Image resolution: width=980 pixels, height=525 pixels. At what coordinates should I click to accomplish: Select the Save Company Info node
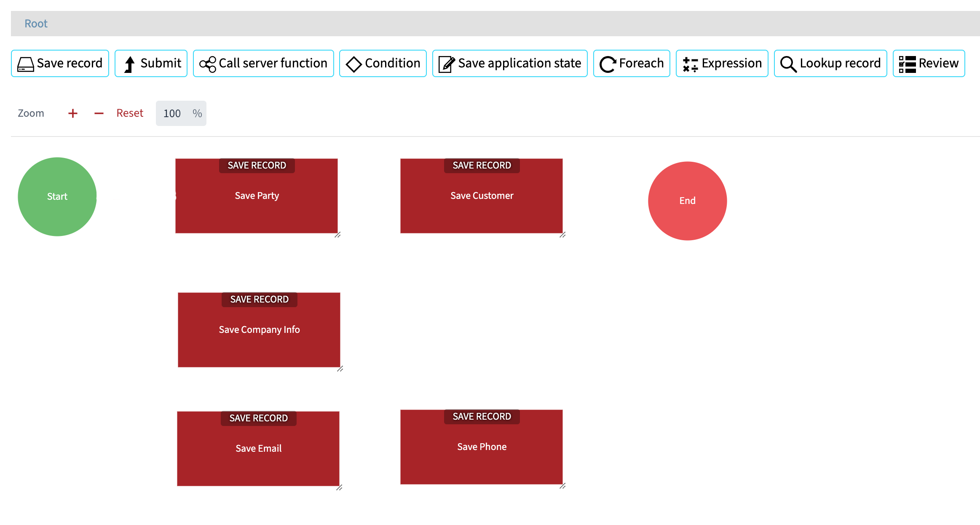coord(259,329)
